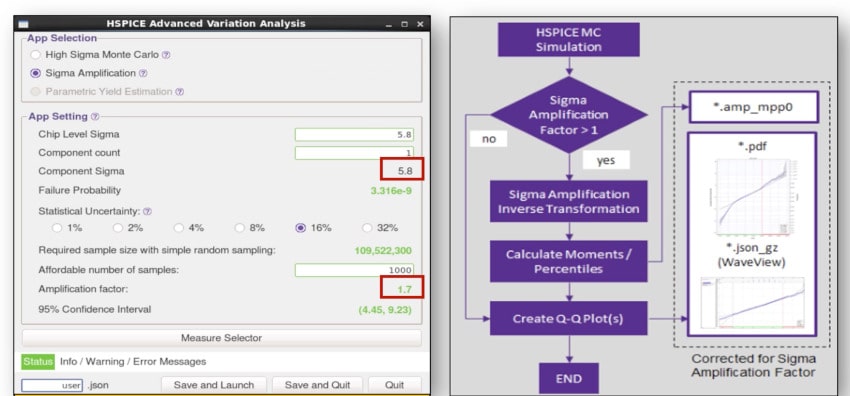Image resolution: width=850 pixels, height=396 pixels.
Task: Click help icon after Parametric Yield Estimation
Action: [x=179, y=92]
